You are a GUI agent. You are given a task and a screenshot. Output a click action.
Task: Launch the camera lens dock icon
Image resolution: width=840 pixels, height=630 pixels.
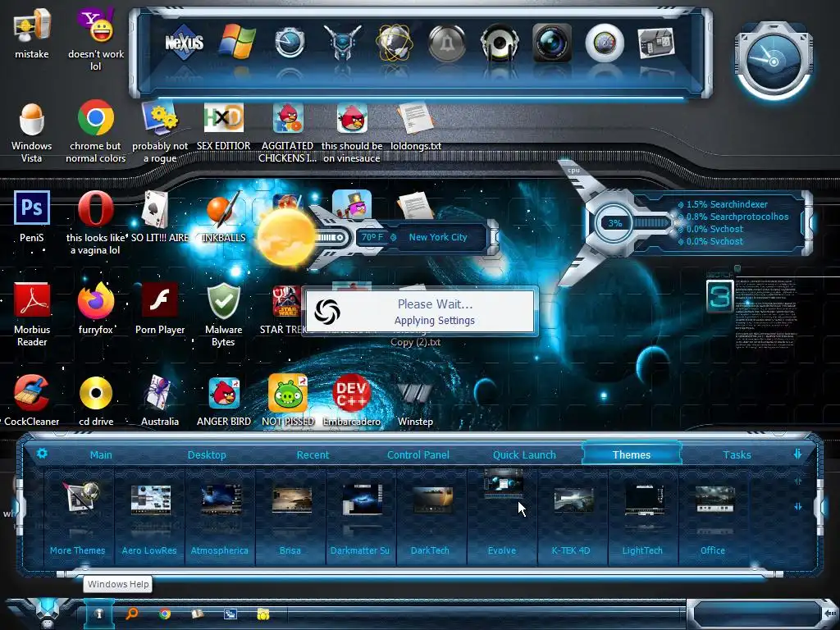click(552, 43)
